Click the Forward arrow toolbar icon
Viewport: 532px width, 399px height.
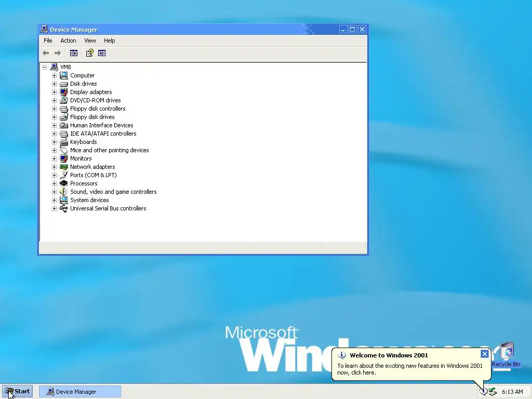pyautogui.click(x=58, y=53)
